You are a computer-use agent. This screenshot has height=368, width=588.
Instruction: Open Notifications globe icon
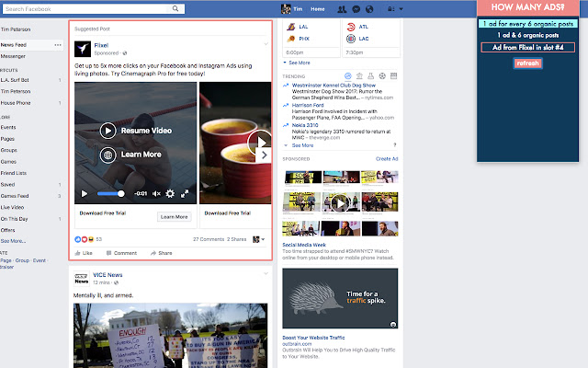point(368,8)
